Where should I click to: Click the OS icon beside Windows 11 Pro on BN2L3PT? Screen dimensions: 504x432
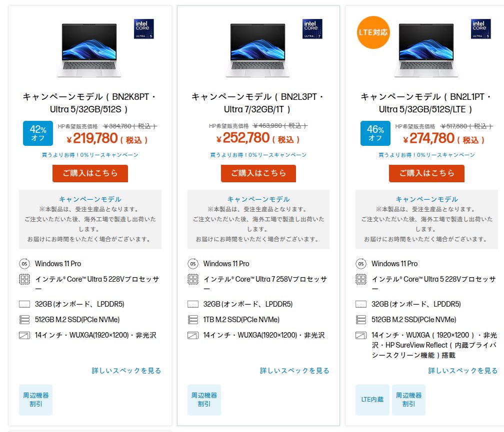point(193,264)
